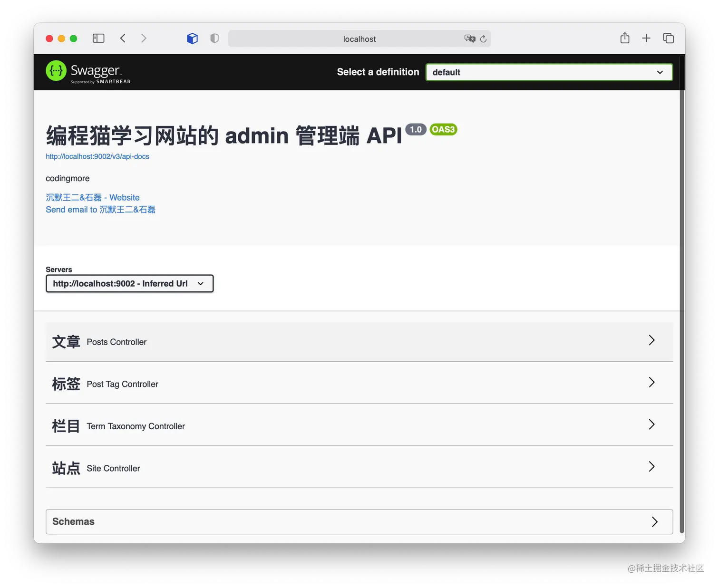The width and height of the screenshot is (719, 588).
Task: Open the 沉默王二&石磊 - Website link
Action: click(93, 197)
